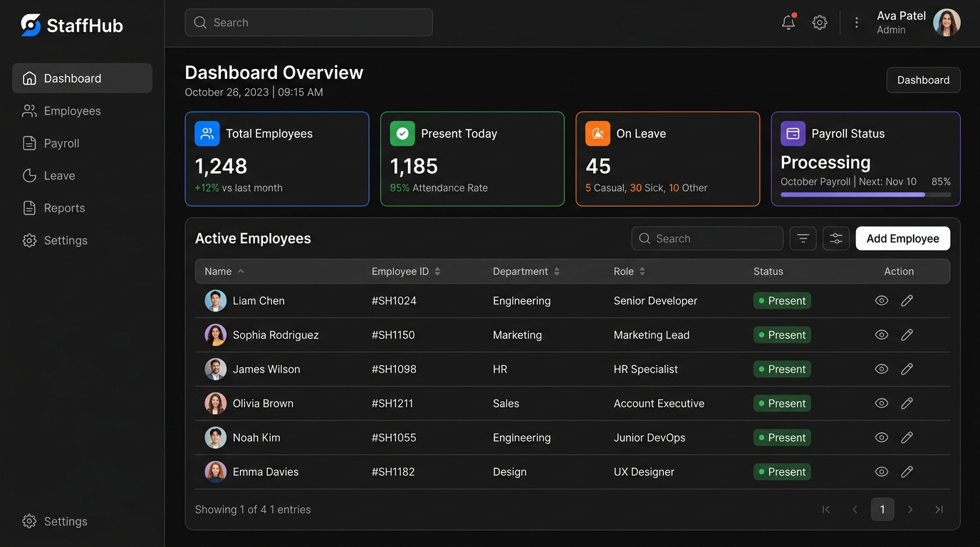Click the Payroll Status card icon
Viewport: 980px width, 547px height.
pyautogui.click(x=793, y=133)
